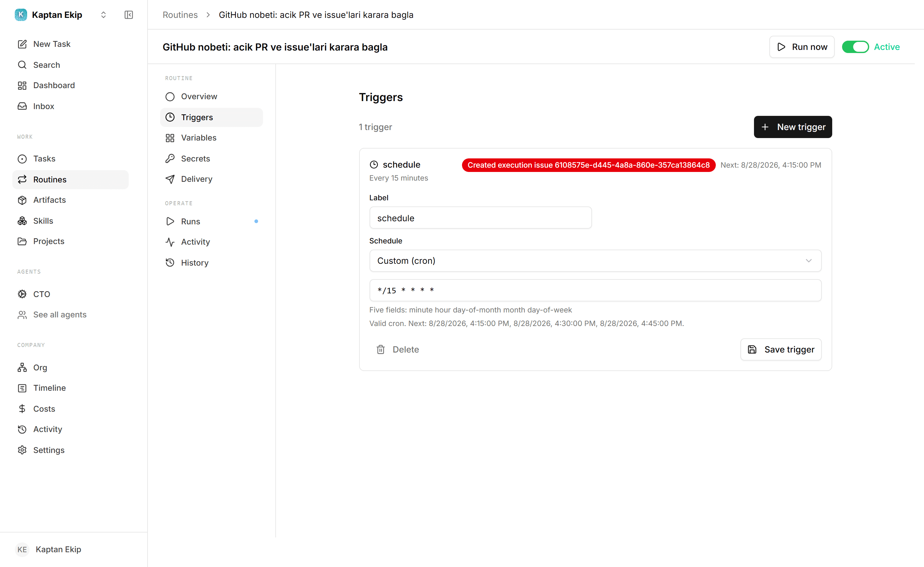
Task: Open the Inbox tray
Action: 70,106
